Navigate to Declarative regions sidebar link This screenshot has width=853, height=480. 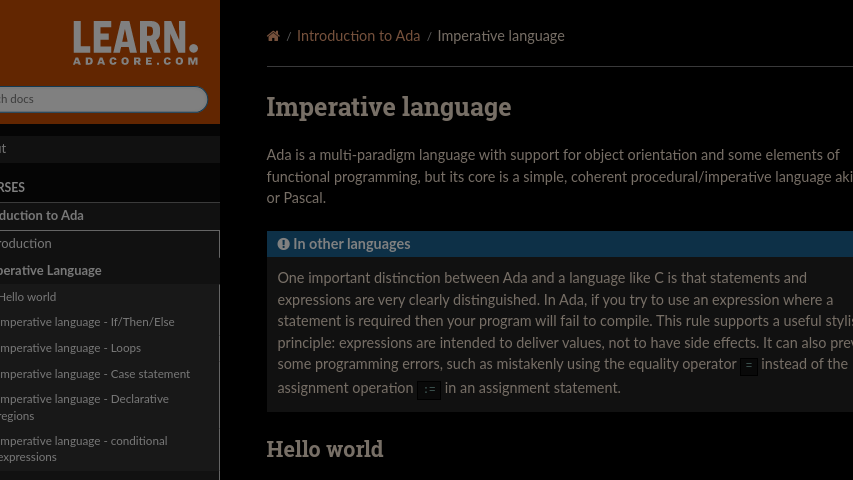83,407
